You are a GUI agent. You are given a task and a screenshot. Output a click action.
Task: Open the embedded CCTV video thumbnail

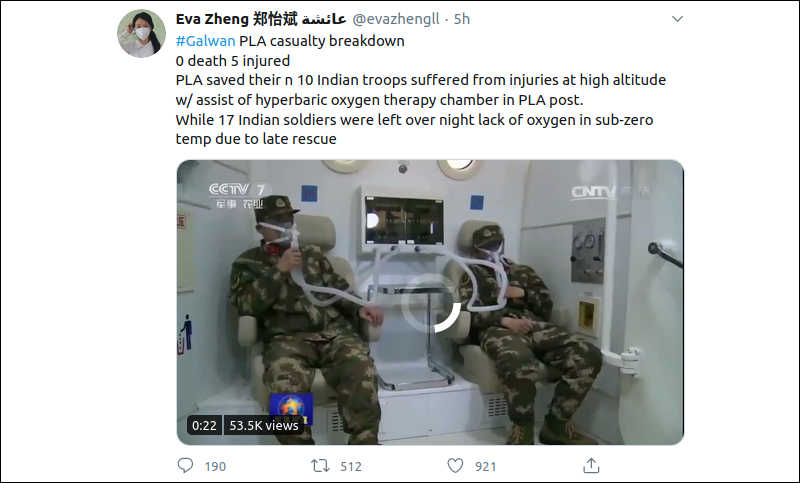tap(430, 302)
